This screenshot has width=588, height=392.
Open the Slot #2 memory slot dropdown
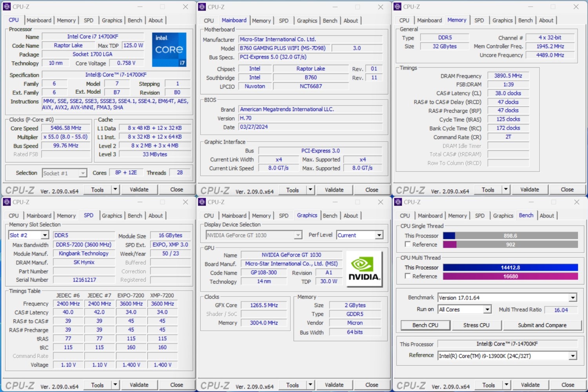[45, 235]
